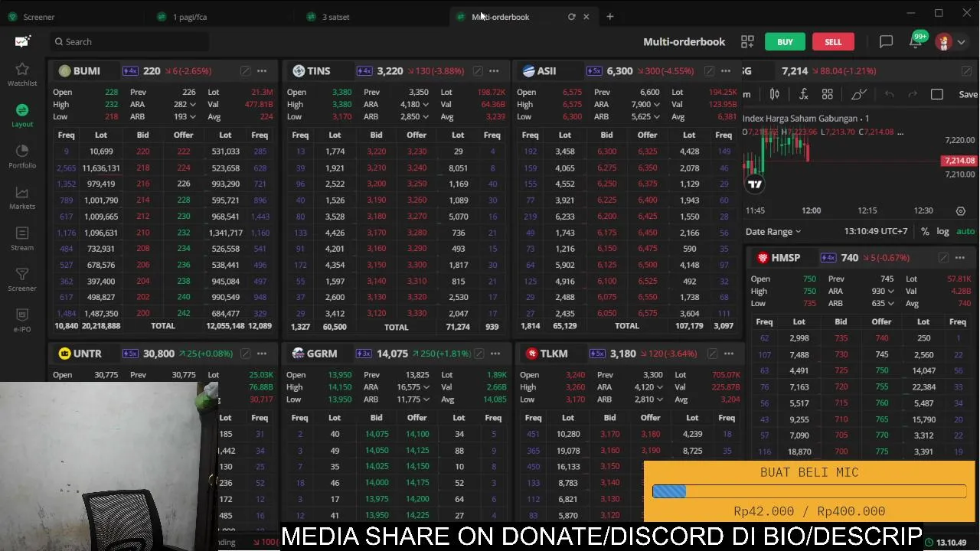This screenshot has width=980, height=551.
Task: Open notifications bell with 99+ badge
Action: point(916,41)
